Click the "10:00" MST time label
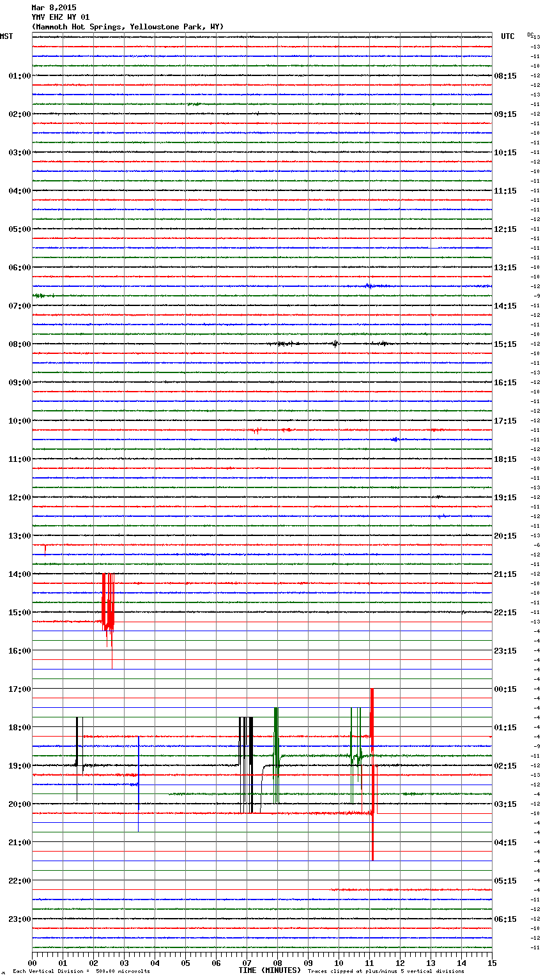 (20, 420)
